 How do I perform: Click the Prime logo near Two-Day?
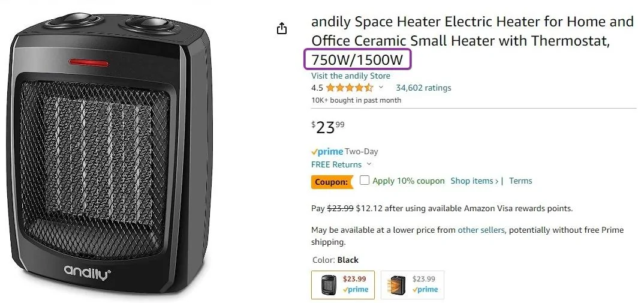click(x=327, y=152)
